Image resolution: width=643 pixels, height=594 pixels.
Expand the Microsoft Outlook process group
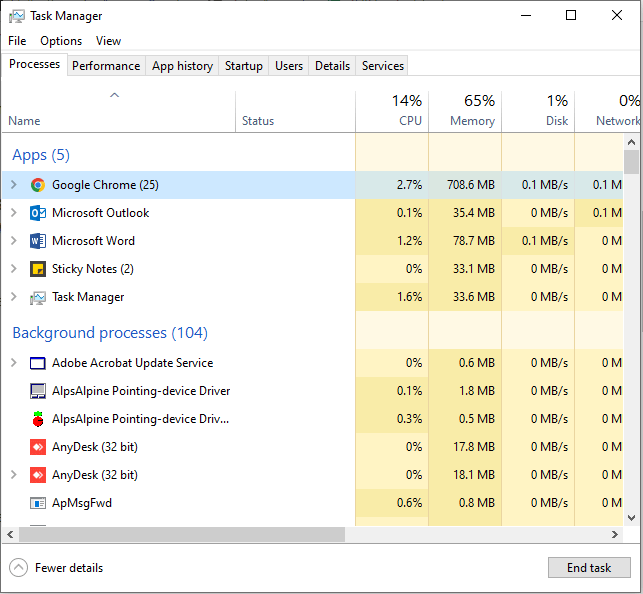(14, 212)
